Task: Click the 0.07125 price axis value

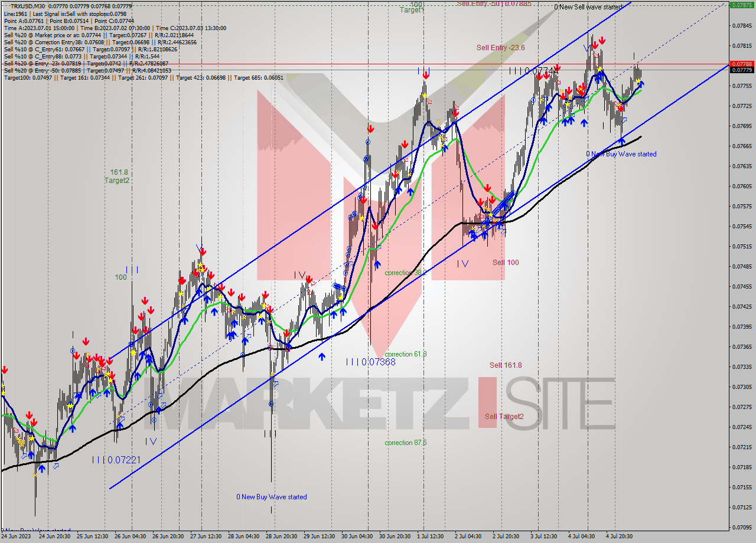Action: tap(741, 507)
